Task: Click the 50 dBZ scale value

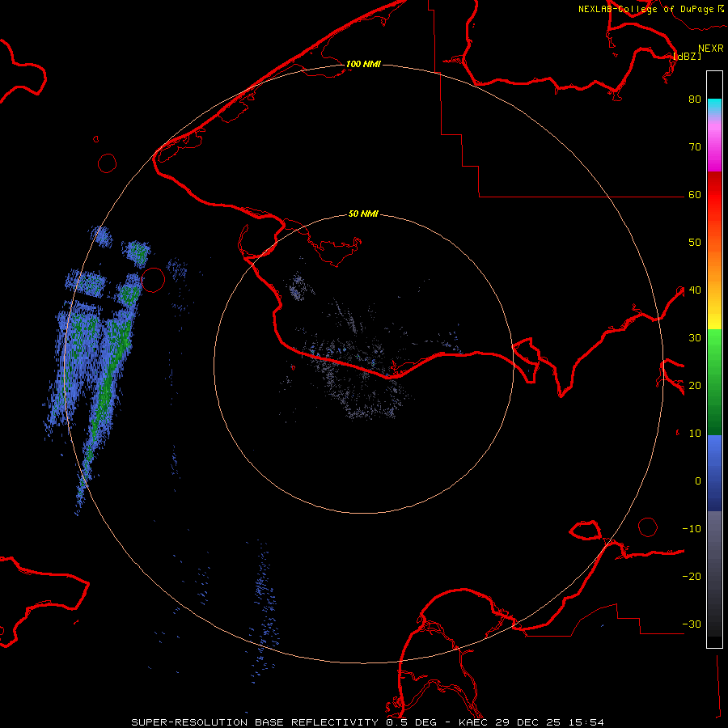Action: click(695, 243)
